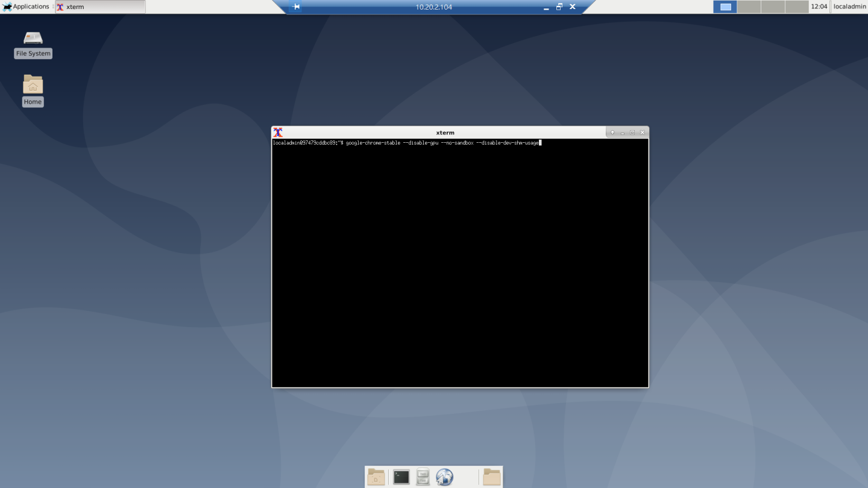Minimize the xterm window
The height and width of the screenshot is (488, 868).
(x=622, y=133)
